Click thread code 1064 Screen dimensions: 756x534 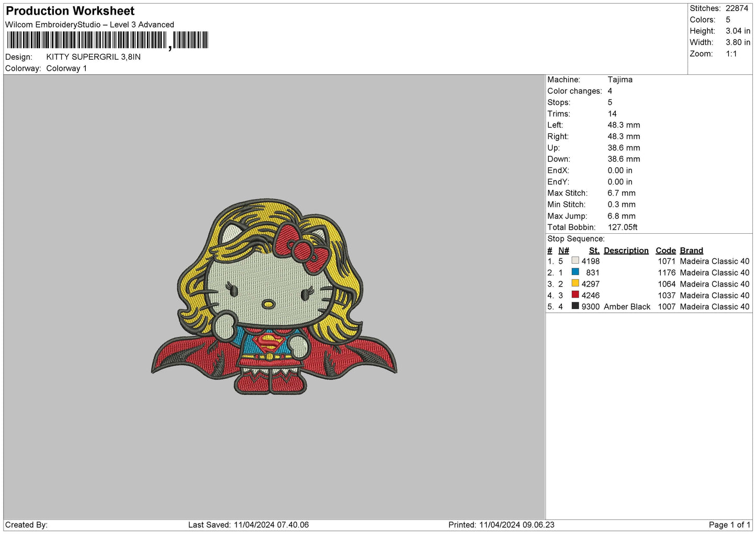tap(667, 284)
